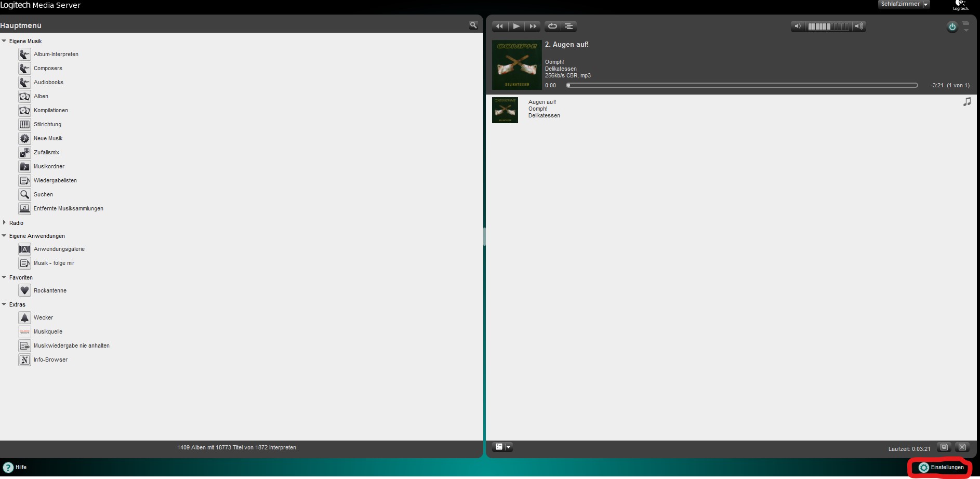Click the Oomph! artist in now playing
Viewport: 980px width, 479px height.
pos(554,62)
